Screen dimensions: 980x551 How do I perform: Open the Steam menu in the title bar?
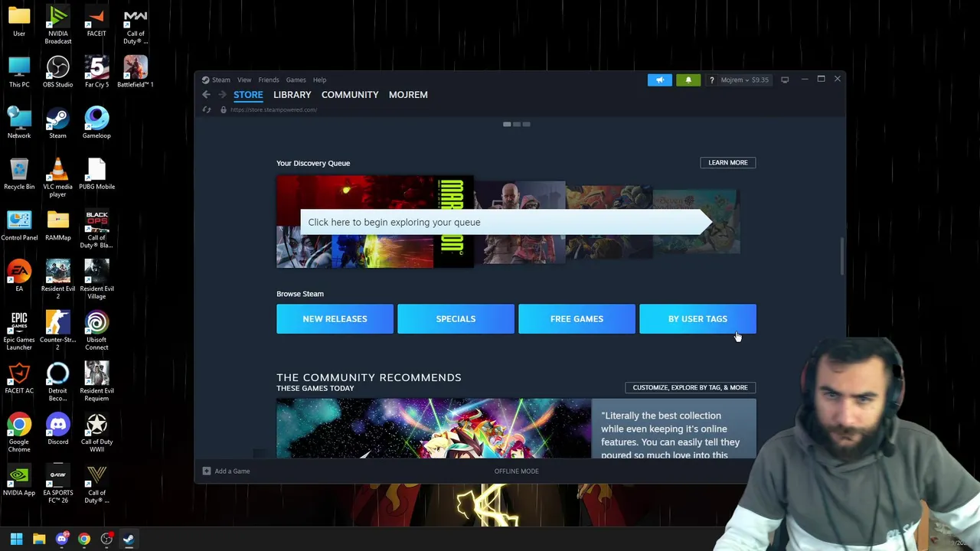(x=221, y=80)
